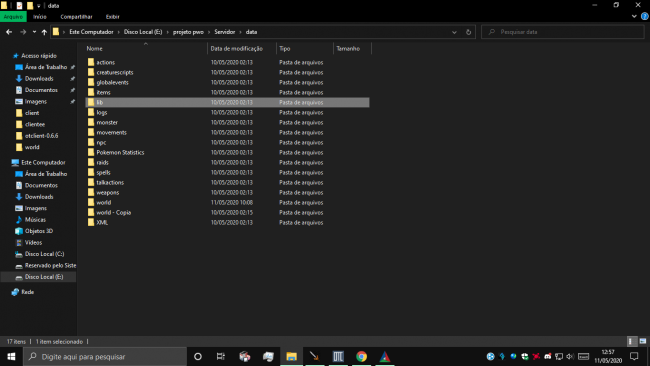
Task: Open the Compartilhar ribbon tab
Action: (76, 17)
